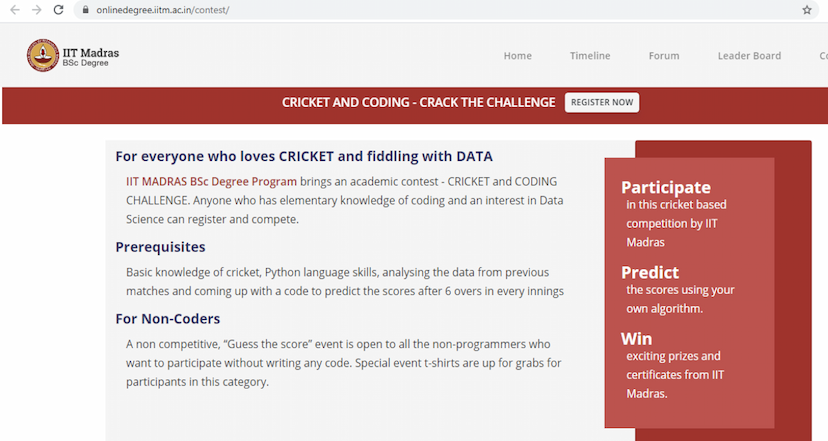Click the Win heading in red panel
Viewport: 828px width, 441px height.
tap(636, 338)
